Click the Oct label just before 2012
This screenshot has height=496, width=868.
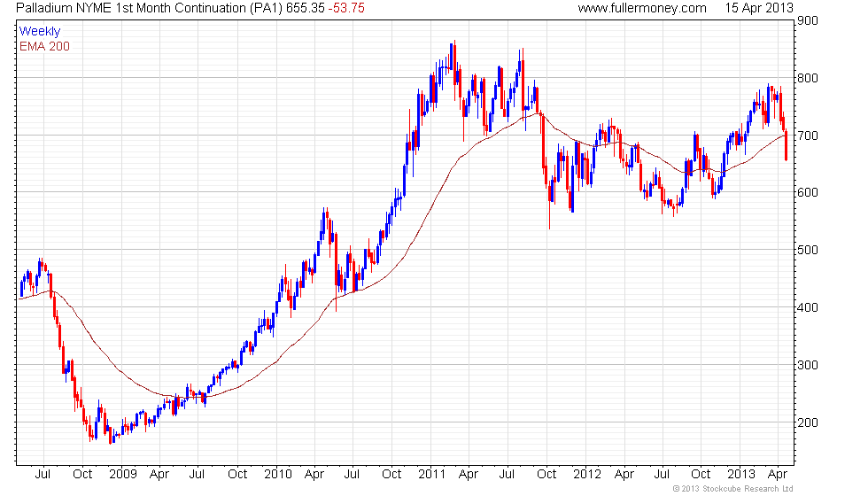[546, 475]
